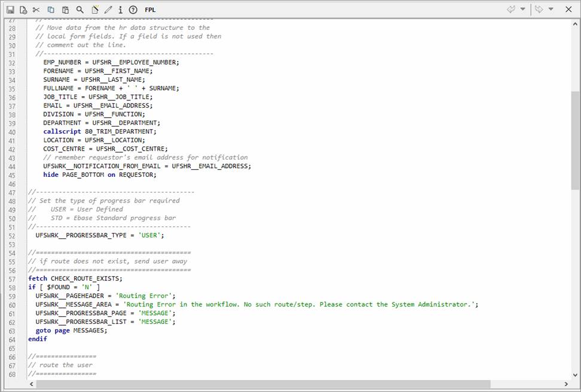The height and width of the screenshot is (392, 581).
Task: Open search with the magnifying glass icon
Action: (x=79, y=10)
